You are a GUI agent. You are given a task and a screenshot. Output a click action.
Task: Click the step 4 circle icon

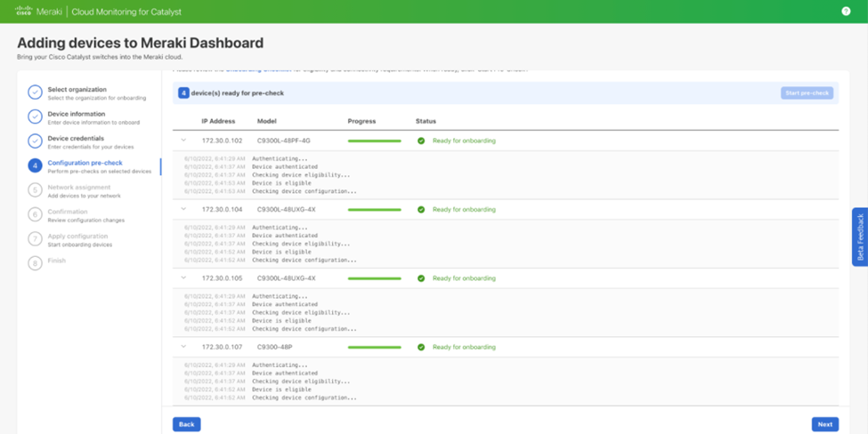[35, 165]
